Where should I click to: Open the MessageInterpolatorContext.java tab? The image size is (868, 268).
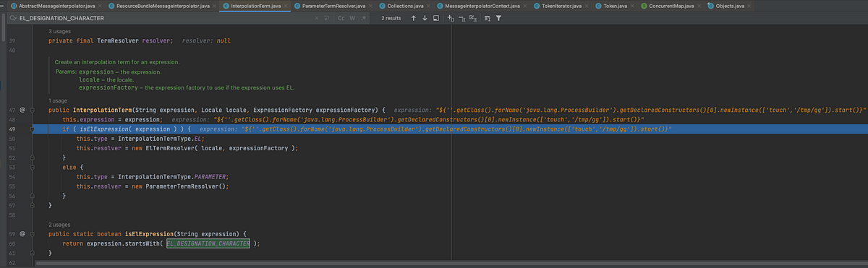click(x=481, y=6)
